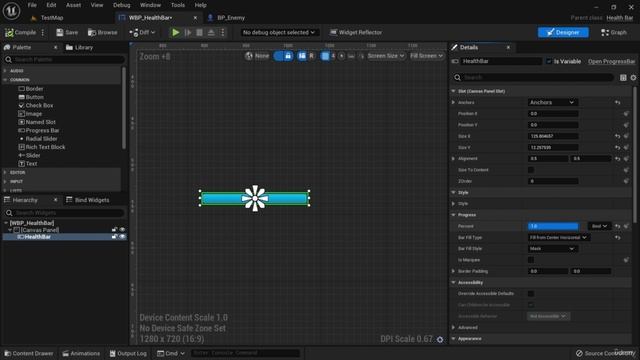640x360 pixels.
Task: Open the Anchors dropdown
Action: tap(552, 102)
